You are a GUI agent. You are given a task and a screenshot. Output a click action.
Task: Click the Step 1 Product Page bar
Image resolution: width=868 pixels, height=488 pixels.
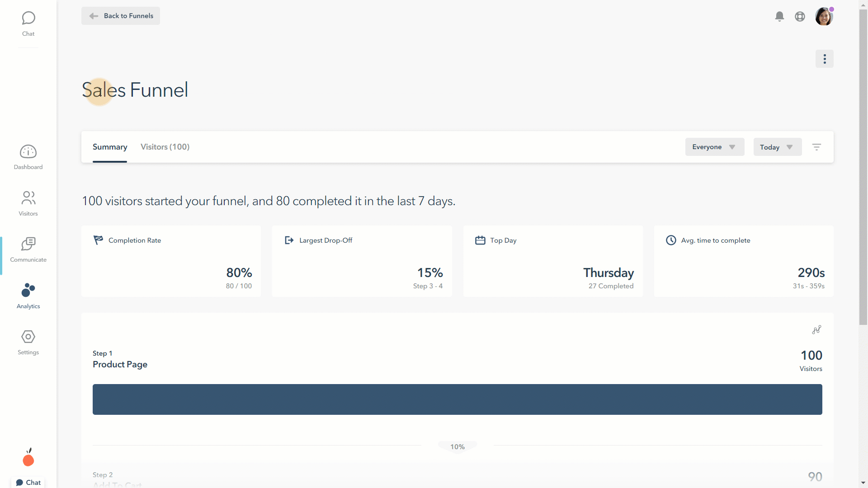click(457, 399)
